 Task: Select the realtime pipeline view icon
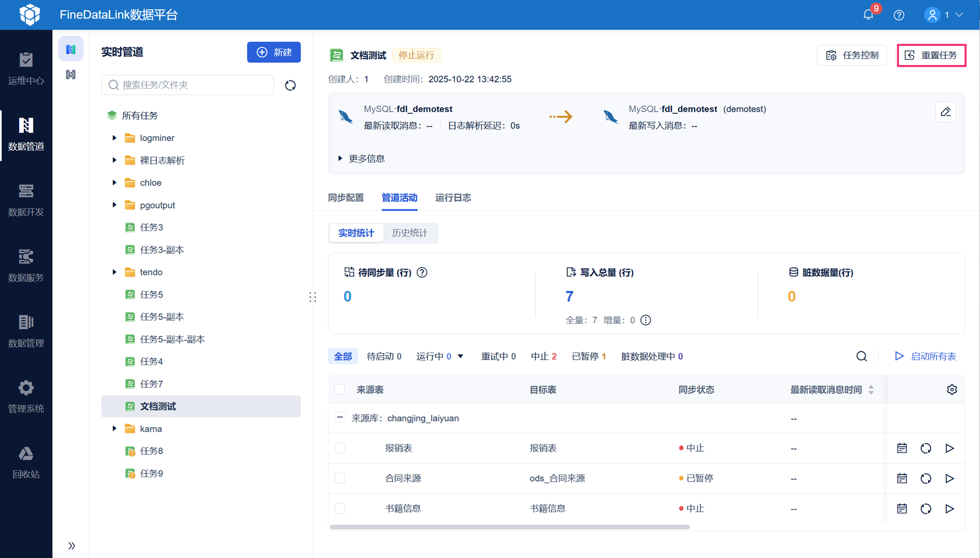(71, 49)
